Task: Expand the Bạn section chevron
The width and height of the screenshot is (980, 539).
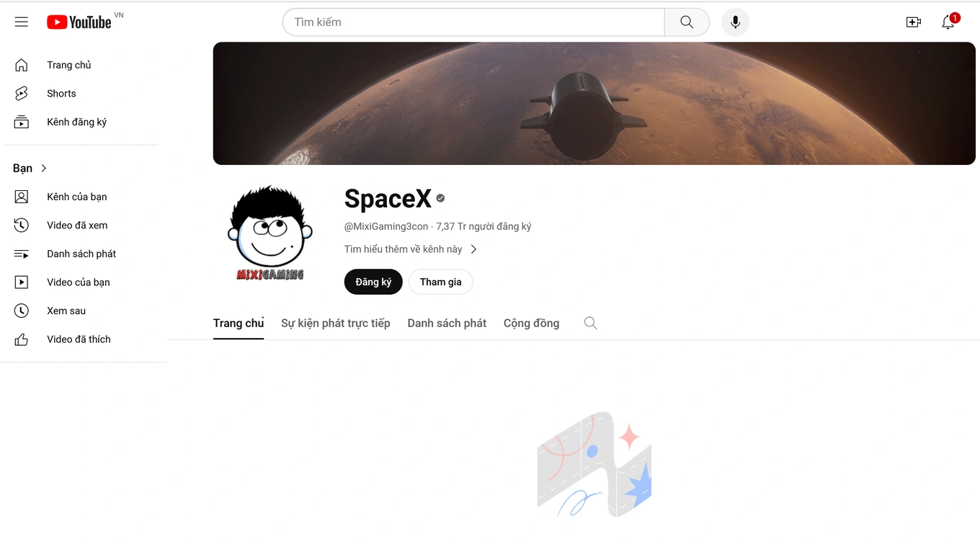Action: [x=44, y=168]
